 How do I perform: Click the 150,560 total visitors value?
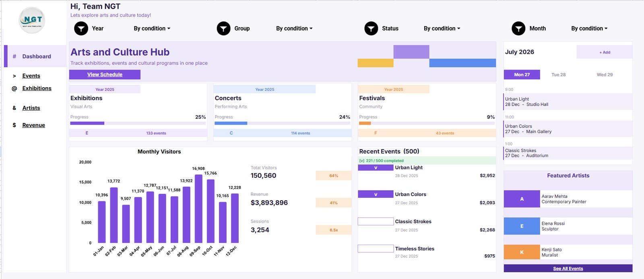click(263, 176)
